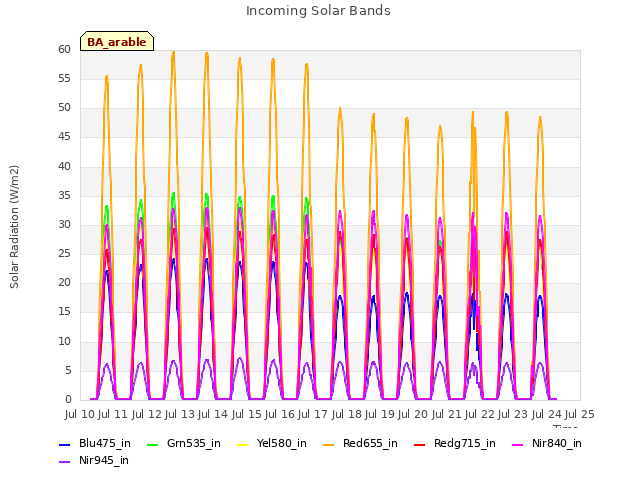Click the Solar Radiation (W/m2) axis label
Screen dimensions: 640x480
click(14, 227)
